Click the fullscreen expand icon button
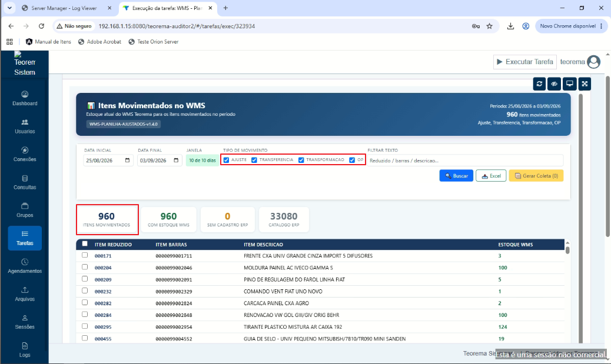The image size is (611, 364). [585, 84]
